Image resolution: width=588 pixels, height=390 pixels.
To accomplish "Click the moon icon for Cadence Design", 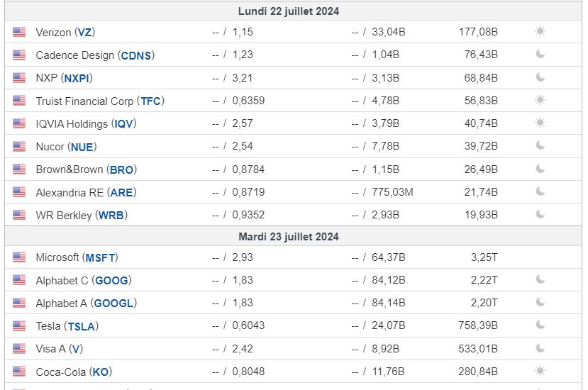I will click(540, 55).
